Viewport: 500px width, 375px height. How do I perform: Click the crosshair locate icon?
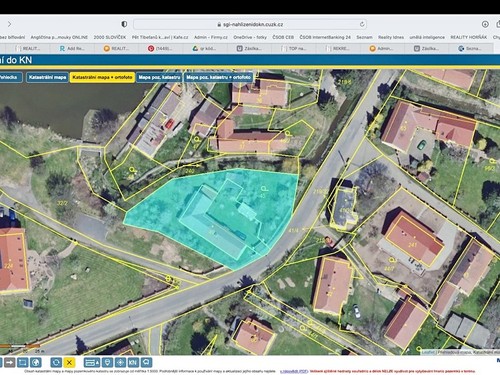[x=120, y=362]
